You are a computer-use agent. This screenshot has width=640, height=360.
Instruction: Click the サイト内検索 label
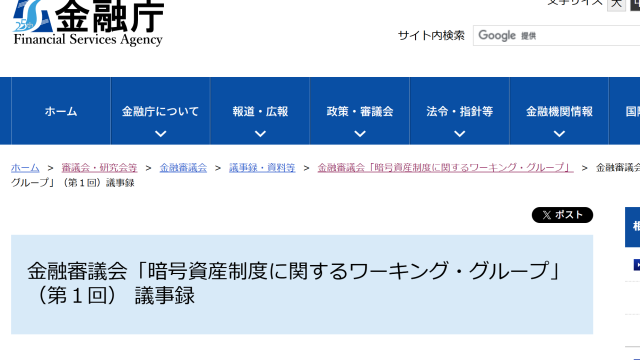tap(431, 36)
